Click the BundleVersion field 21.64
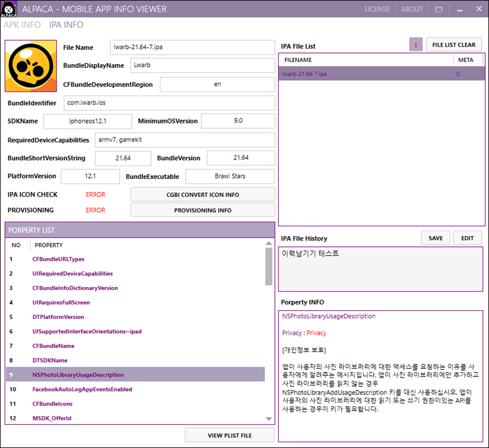 coord(241,158)
